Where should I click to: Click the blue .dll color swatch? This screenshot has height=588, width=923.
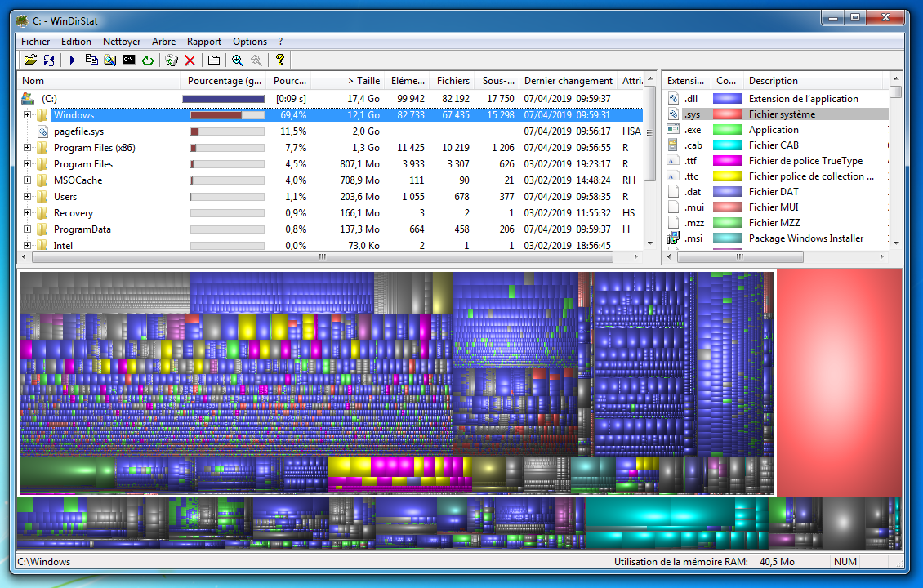point(728,99)
